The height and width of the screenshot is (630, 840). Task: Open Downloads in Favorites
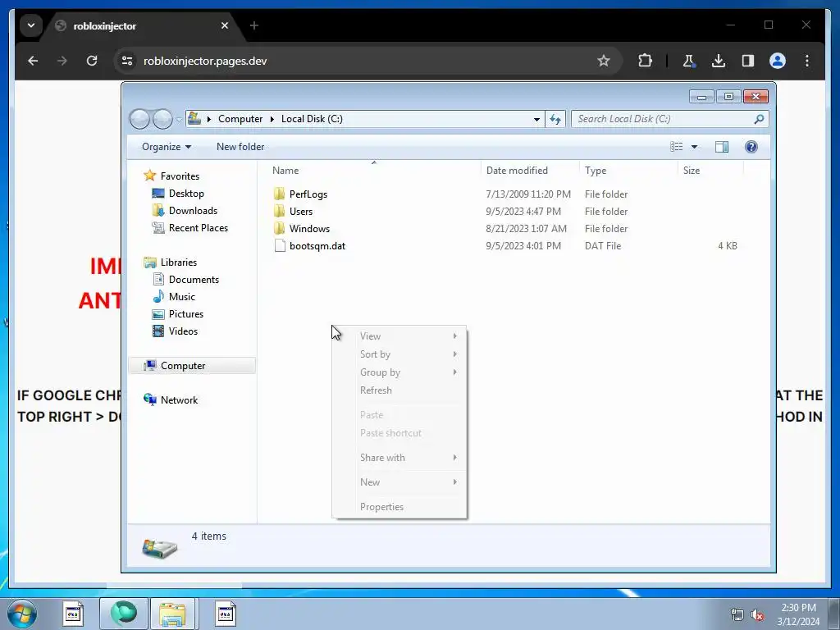coord(193,211)
